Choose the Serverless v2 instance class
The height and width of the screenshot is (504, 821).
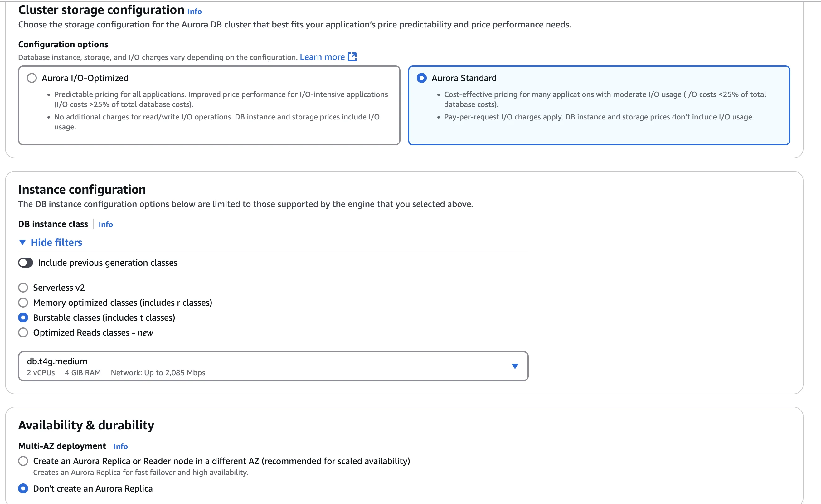pyautogui.click(x=23, y=287)
